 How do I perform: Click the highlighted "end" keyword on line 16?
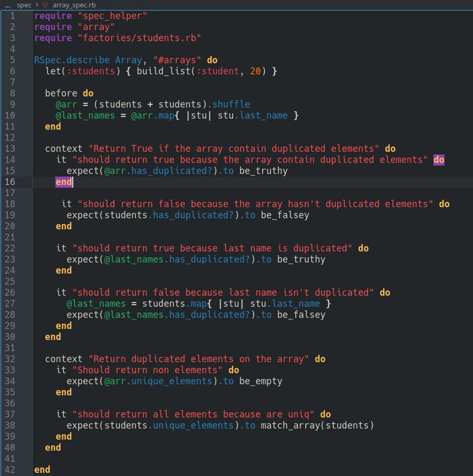63,182
